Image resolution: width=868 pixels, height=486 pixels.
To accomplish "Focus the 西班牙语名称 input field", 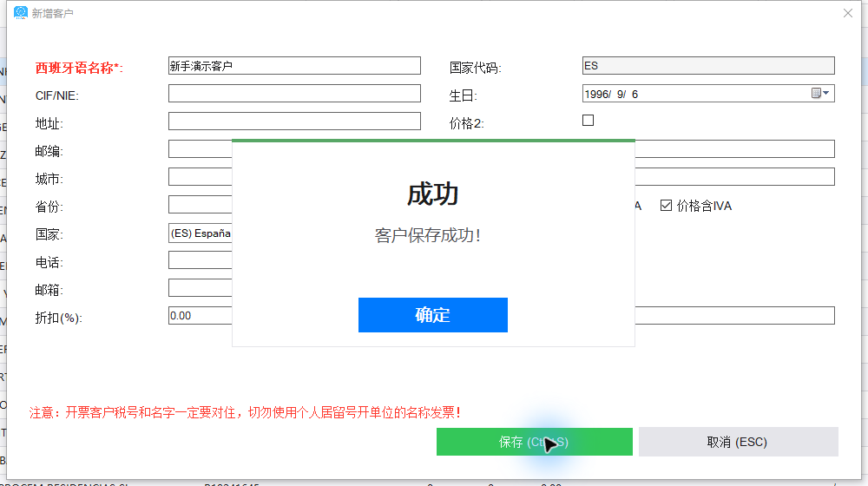I will [294, 66].
